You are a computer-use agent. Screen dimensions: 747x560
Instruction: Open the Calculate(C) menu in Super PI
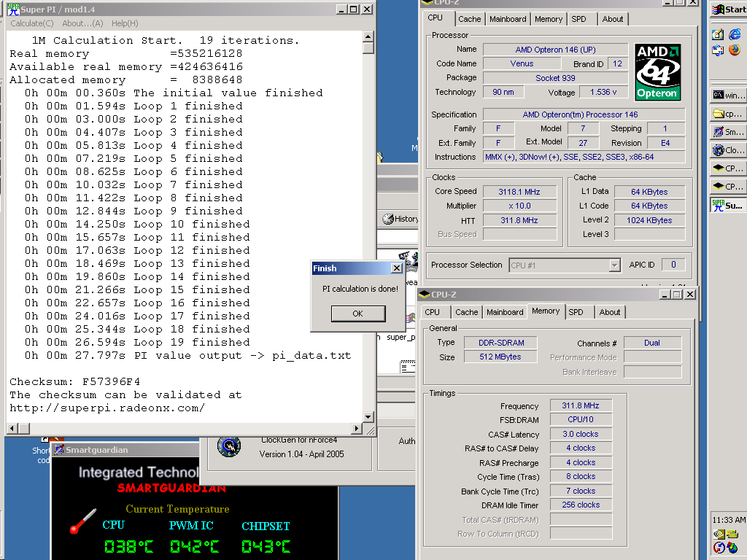tap(32, 23)
